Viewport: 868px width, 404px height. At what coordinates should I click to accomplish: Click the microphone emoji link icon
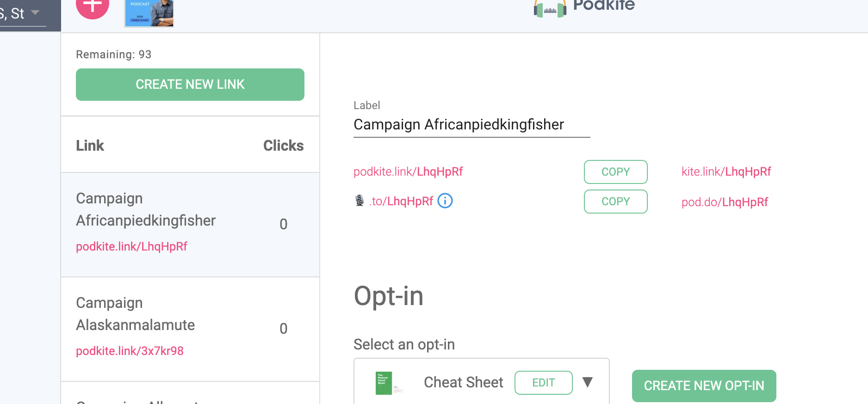[x=360, y=200]
